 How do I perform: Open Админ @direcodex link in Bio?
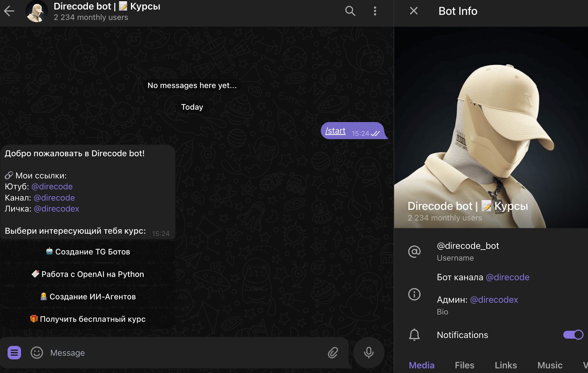494,300
